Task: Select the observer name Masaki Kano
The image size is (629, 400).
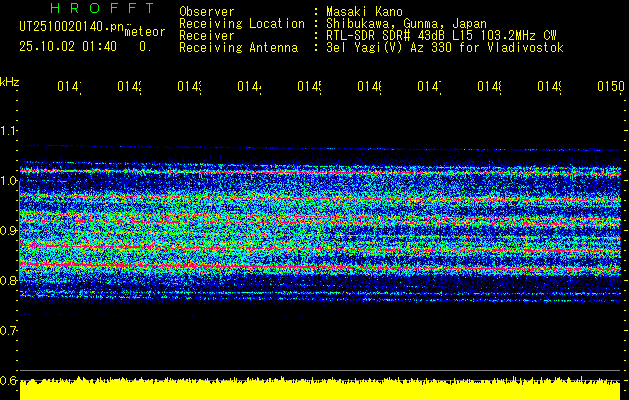Action: [x=364, y=12]
